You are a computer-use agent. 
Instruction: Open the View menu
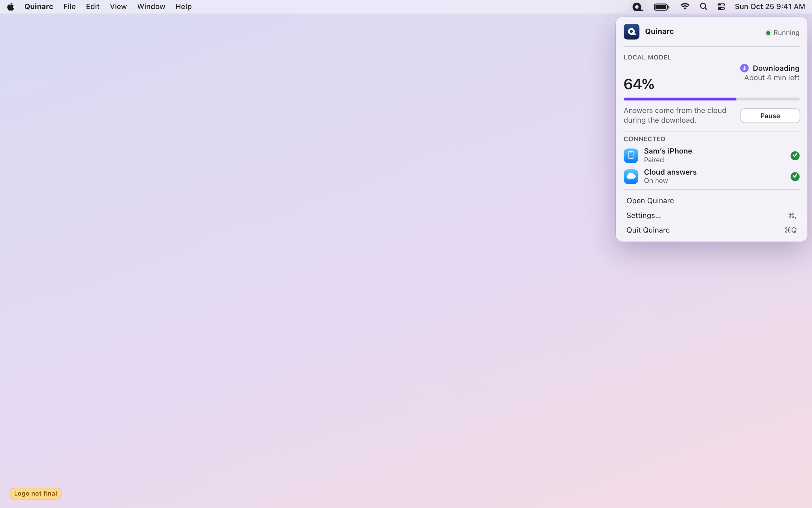pos(118,7)
